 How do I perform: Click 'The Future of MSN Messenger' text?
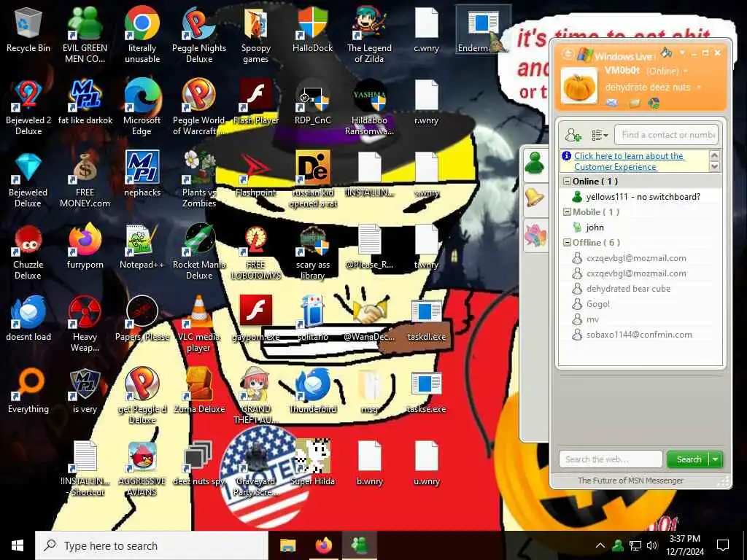click(630, 481)
